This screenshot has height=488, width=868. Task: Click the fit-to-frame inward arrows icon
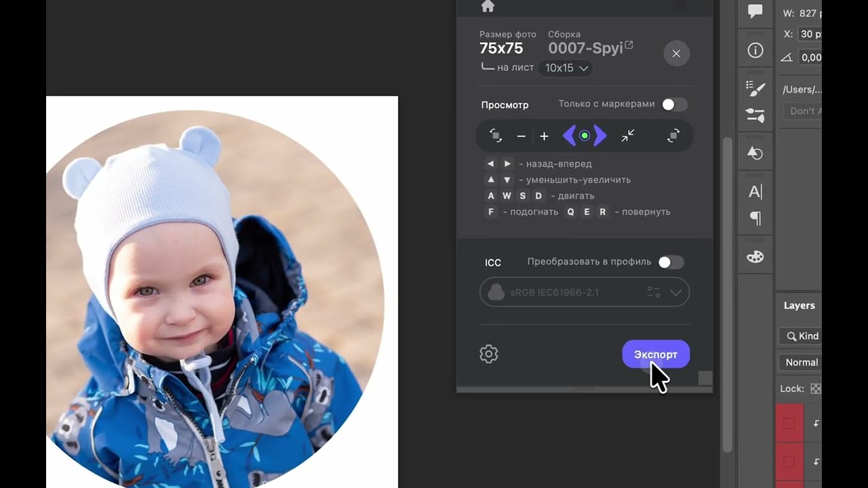tap(628, 136)
